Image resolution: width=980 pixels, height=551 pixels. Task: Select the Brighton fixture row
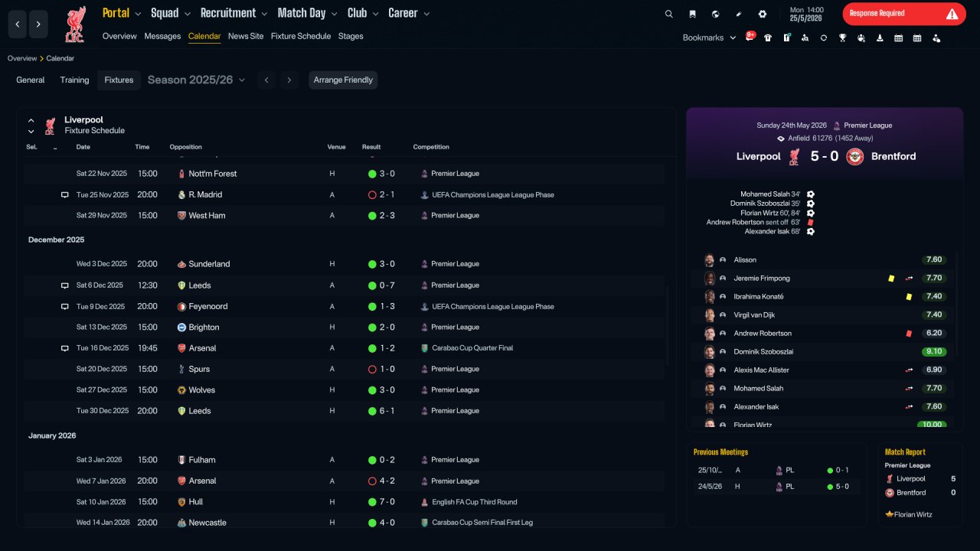(x=345, y=328)
